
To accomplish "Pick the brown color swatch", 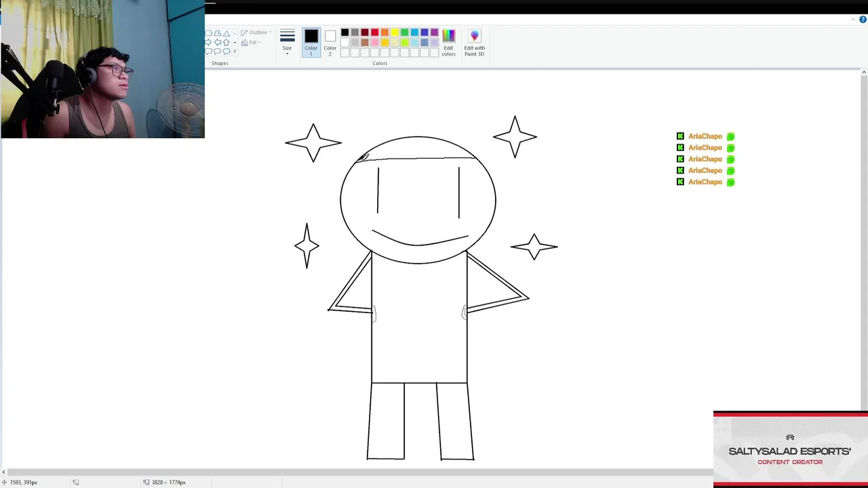I will (365, 43).
